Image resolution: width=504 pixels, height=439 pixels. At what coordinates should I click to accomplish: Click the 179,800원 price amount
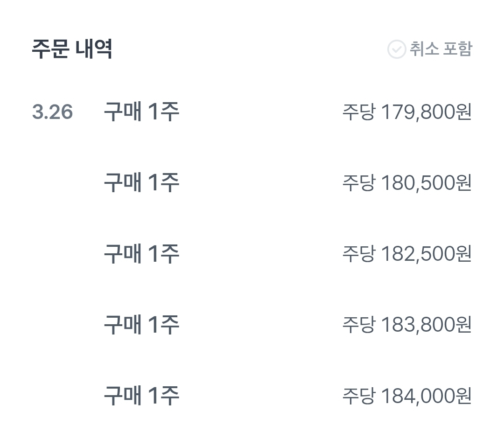pos(426,112)
